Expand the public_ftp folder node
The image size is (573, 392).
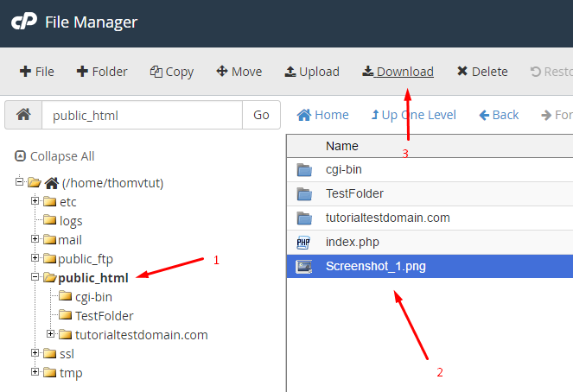point(35,257)
